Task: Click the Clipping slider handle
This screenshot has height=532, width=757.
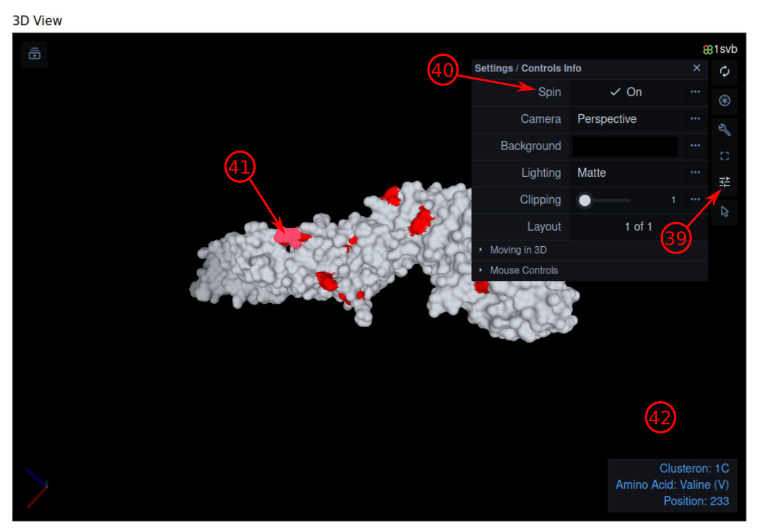Action: (585, 200)
